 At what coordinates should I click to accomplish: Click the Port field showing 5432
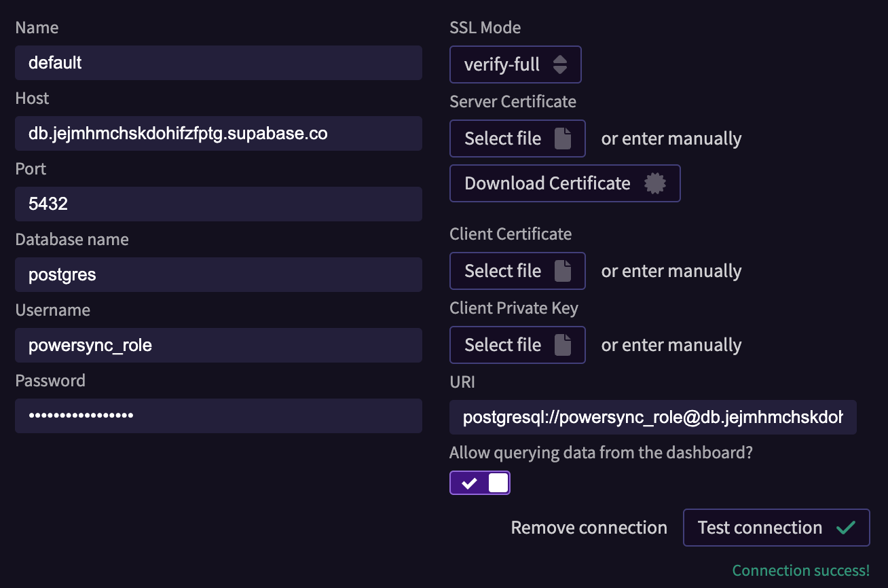click(x=219, y=204)
